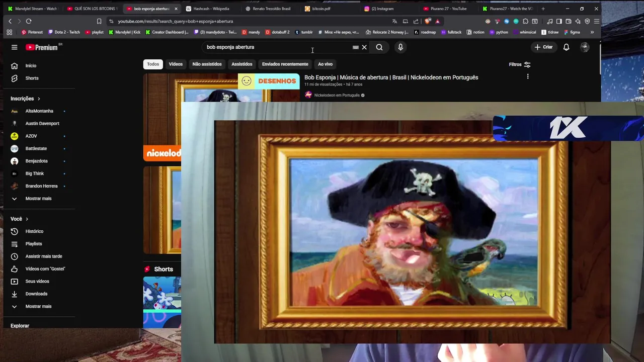Open the Brandon Herrera subscription channel

coord(41,186)
